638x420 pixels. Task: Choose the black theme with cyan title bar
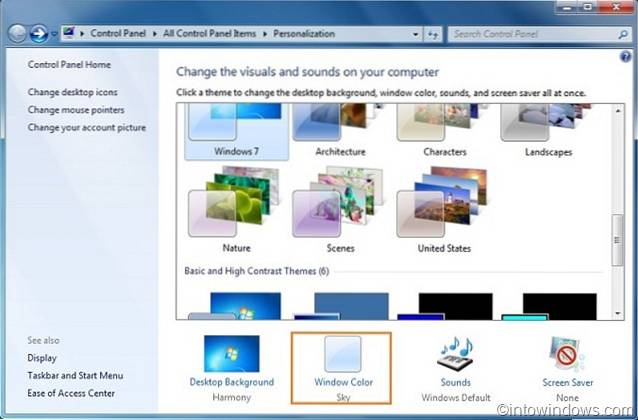pos(549,306)
